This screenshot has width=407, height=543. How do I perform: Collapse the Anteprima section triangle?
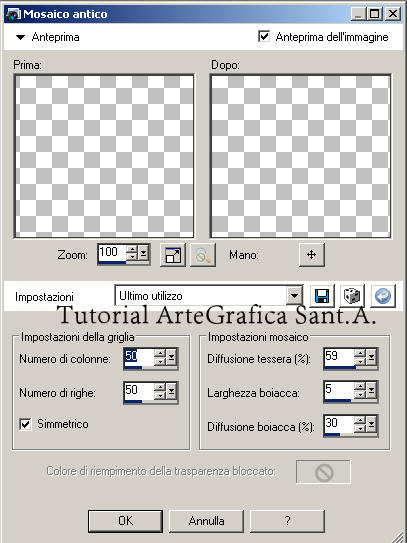coord(21,37)
